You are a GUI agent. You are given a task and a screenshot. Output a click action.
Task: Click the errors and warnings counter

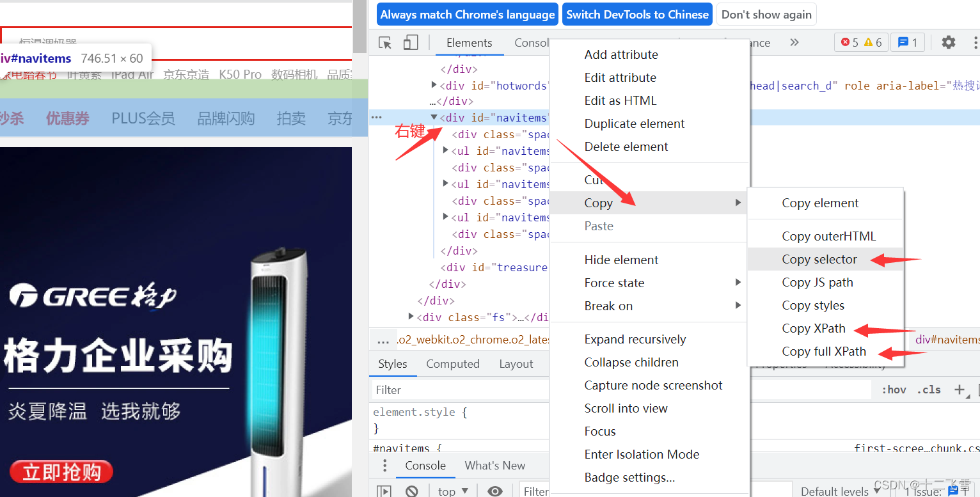point(861,43)
